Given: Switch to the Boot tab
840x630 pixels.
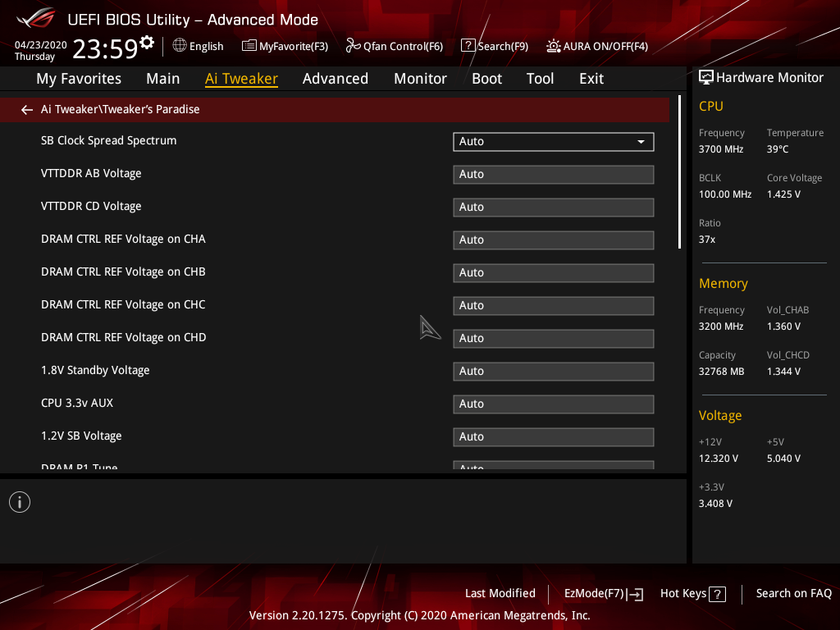Looking at the screenshot, I should (x=486, y=79).
